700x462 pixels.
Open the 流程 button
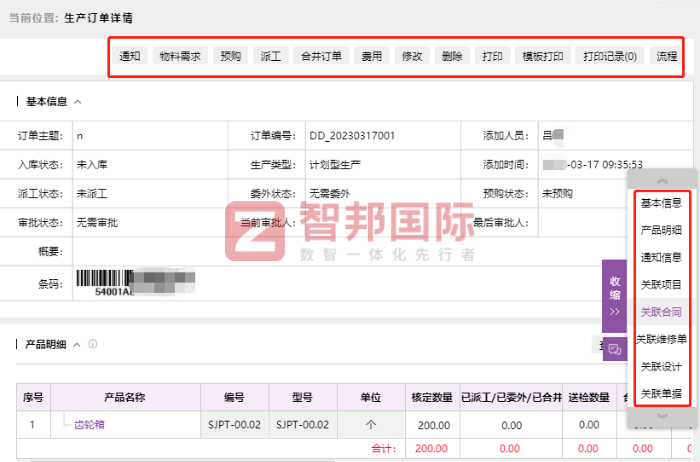tap(666, 56)
